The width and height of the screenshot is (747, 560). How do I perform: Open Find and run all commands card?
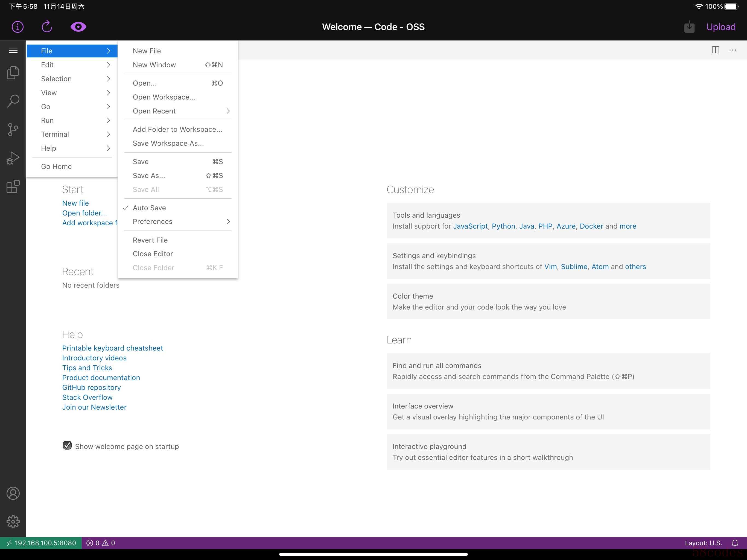pos(548,371)
